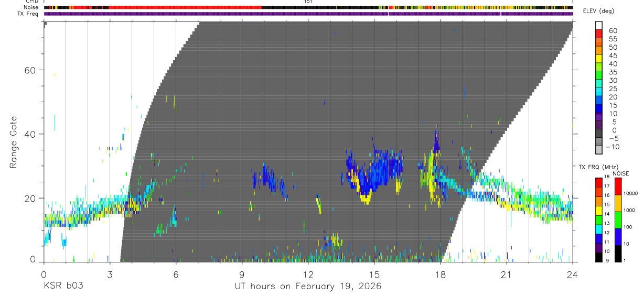The image size is (644, 297).
Task: Click x-axis tick label '18'
Action: [440, 274]
